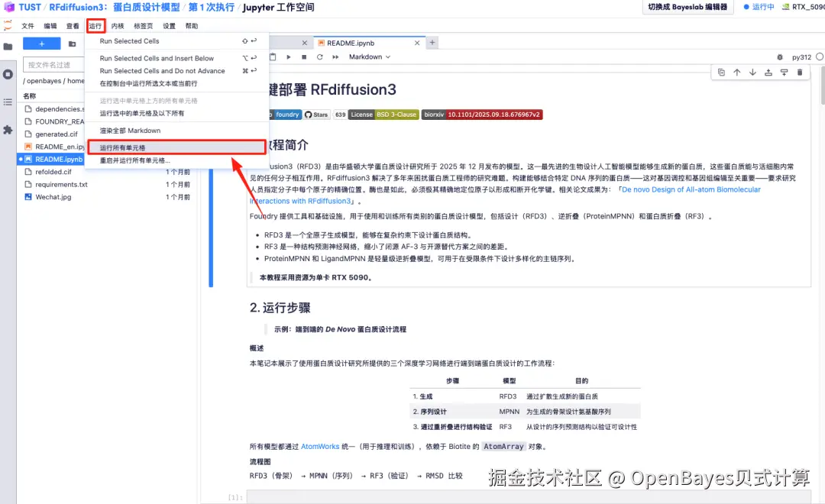Viewport: 825px width, 504px height.
Task: Select file generated.cif in browser
Action: [x=56, y=134]
